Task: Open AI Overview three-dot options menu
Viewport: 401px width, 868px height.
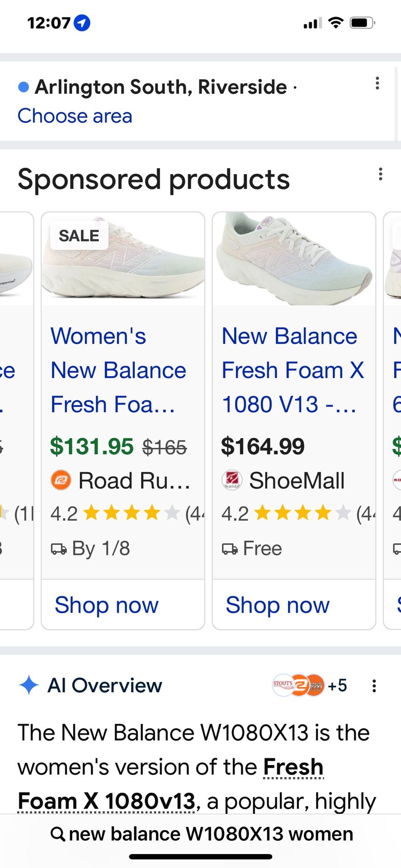Action: [374, 686]
